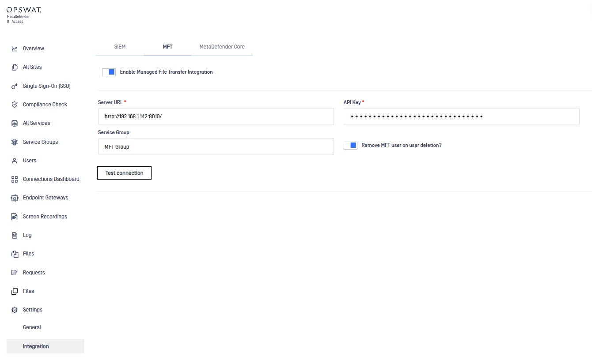This screenshot has height=364, width=592.
Task: Open the Compliance Check shield icon
Action: 15,105
